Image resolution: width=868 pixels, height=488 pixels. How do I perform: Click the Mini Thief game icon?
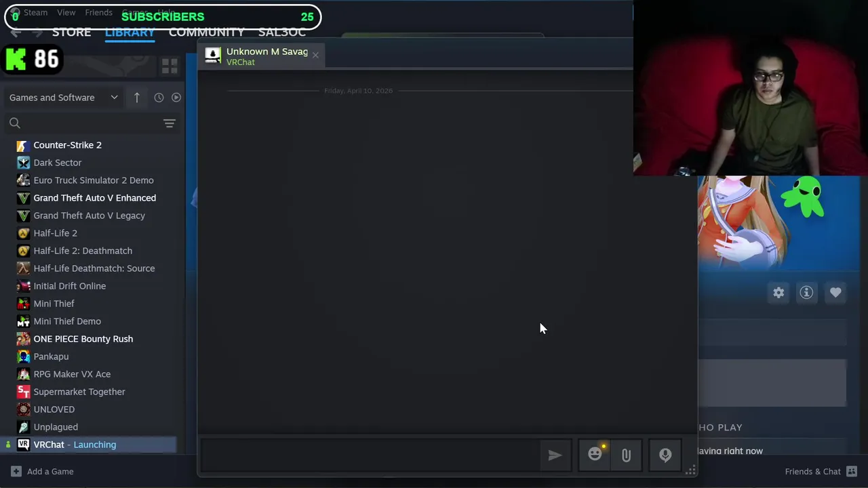(x=24, y=304)
